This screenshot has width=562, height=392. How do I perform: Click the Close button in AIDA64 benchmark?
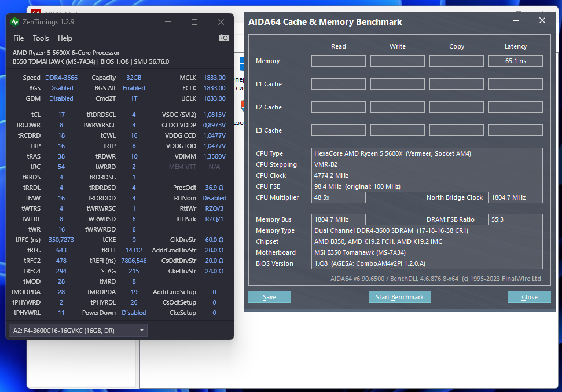(x=530, y=297)
